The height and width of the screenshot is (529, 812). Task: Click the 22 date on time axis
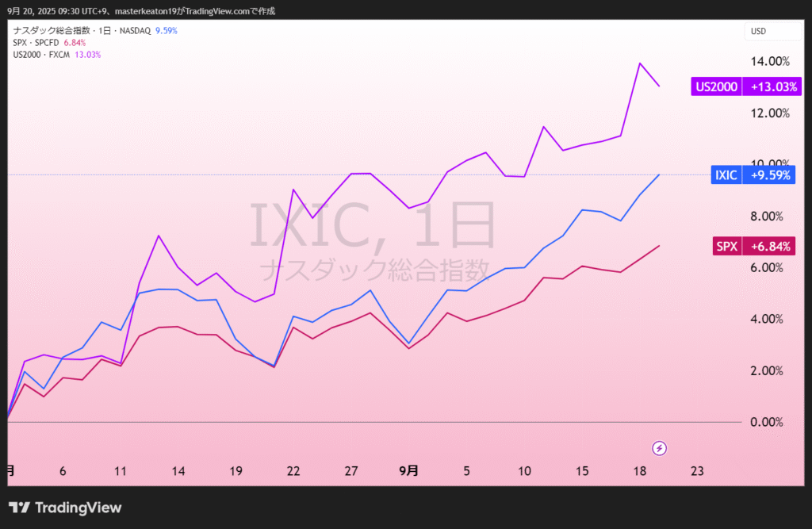point(293,470)
